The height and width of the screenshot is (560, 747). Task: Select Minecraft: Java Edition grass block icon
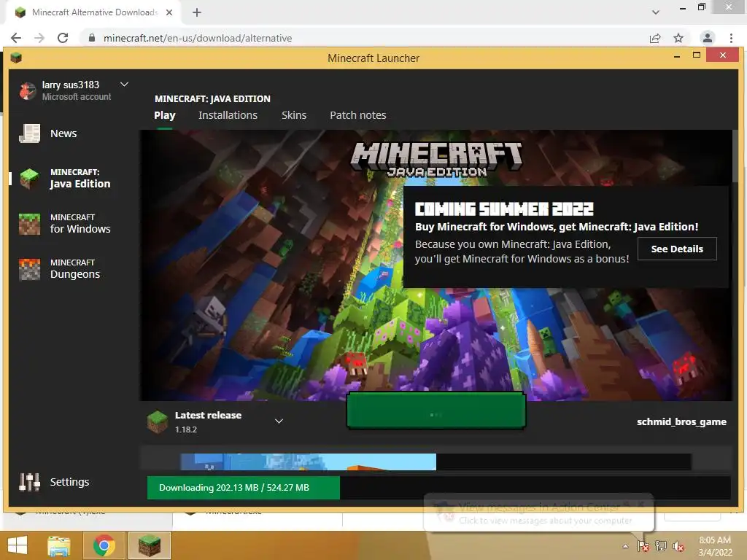pyautogui.click(x=29, y=179)
